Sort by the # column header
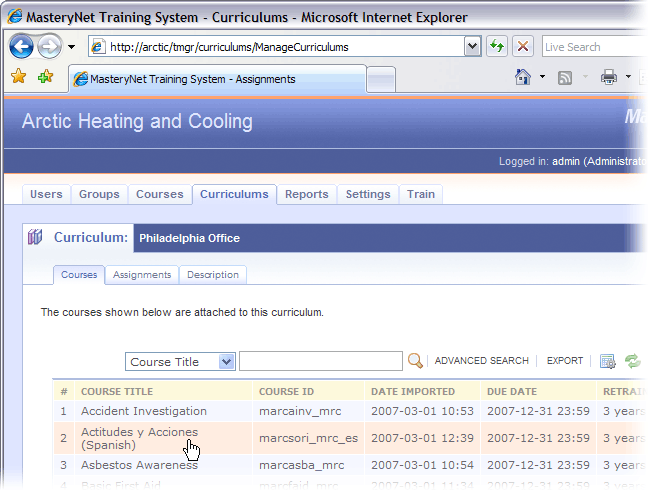Screen dimensions: 651x493 (64, 392)
